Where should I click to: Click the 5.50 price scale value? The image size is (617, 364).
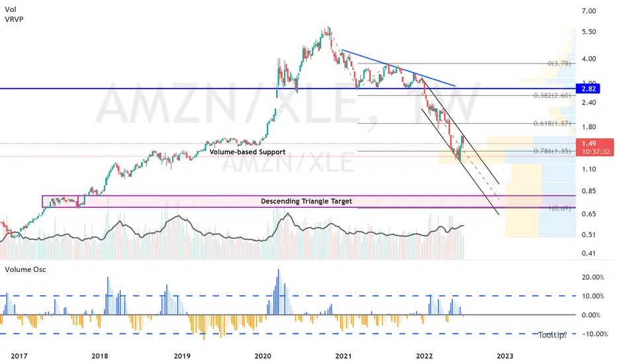(589, 32)
